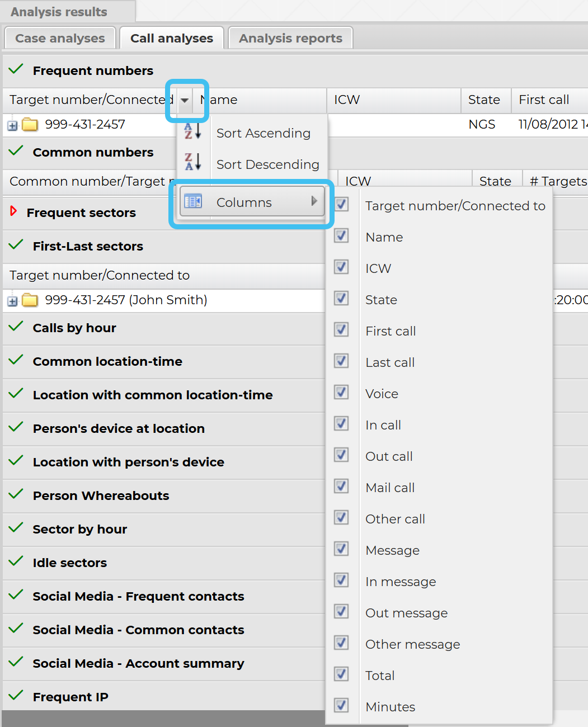Open the Target number column header dropdown arrow
This screenshot has width=588, height=727.
click(x=185, y=101)
